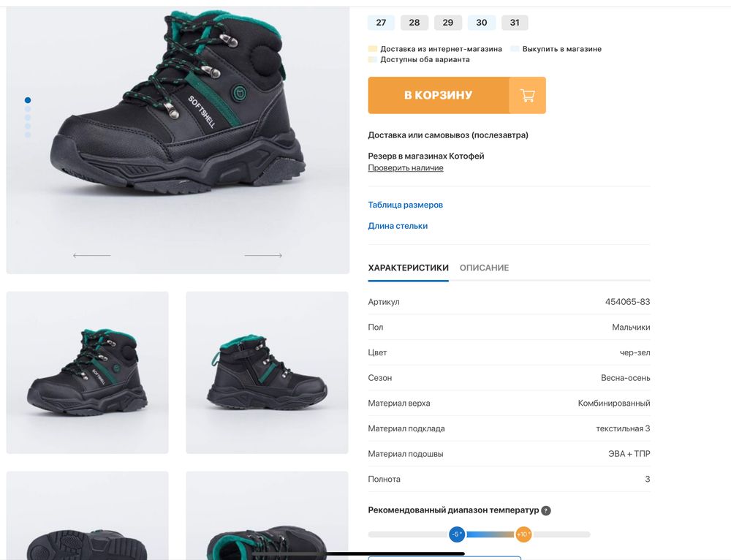
Task: Open the side view boot thumbnail with zipper
Action: pyautogui.click(x=267, y=372)
